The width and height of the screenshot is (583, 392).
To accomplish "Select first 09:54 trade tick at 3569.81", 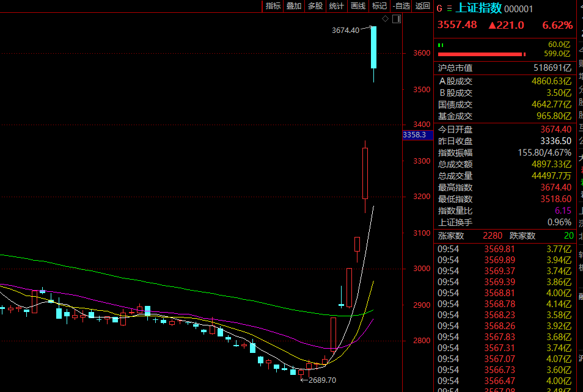I will 505,249.
